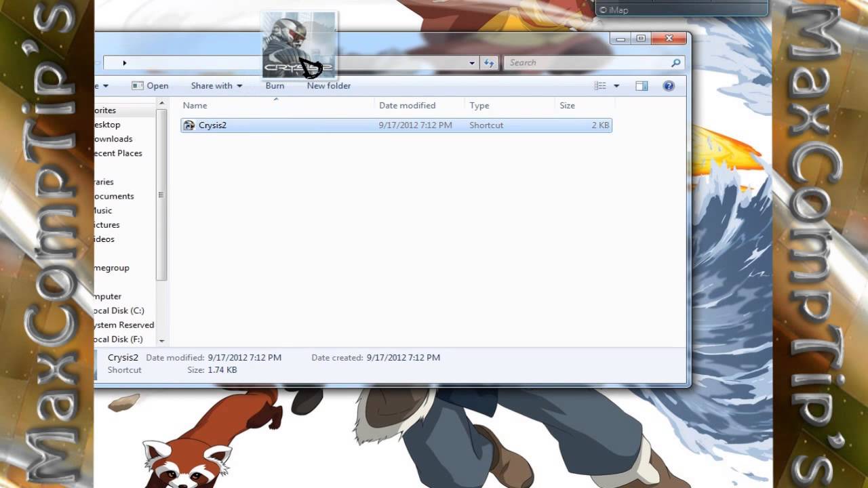Click Size: 1.74 KB in details pane
868x488 pixels.
212,370
